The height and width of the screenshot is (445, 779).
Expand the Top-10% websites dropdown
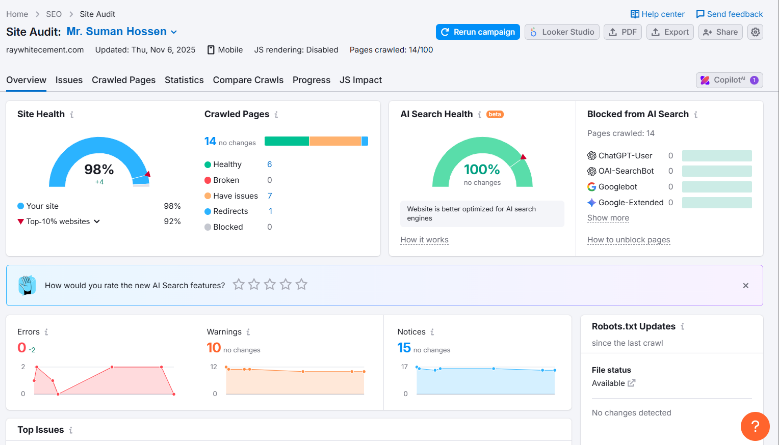97,221
